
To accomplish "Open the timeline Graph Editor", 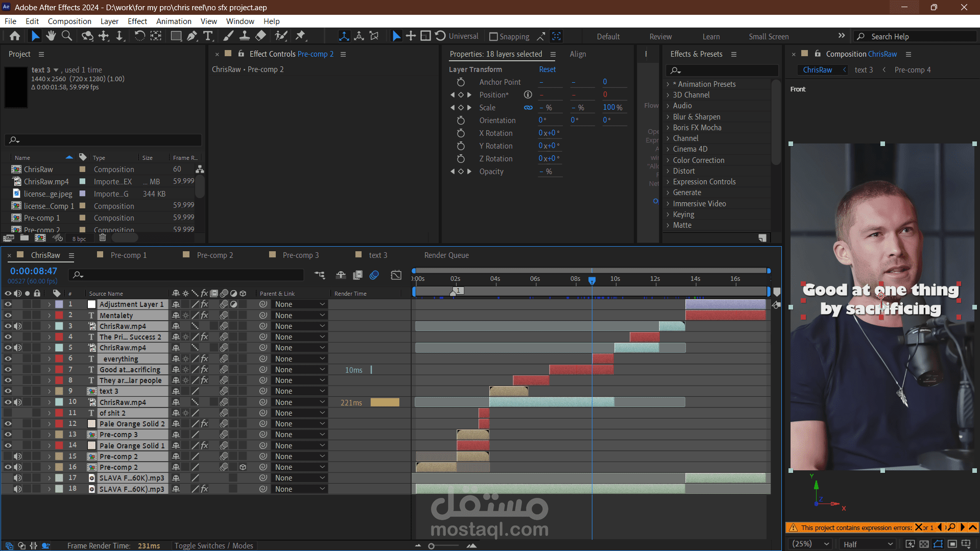I will pyautogui.click(x=396, y=275).
